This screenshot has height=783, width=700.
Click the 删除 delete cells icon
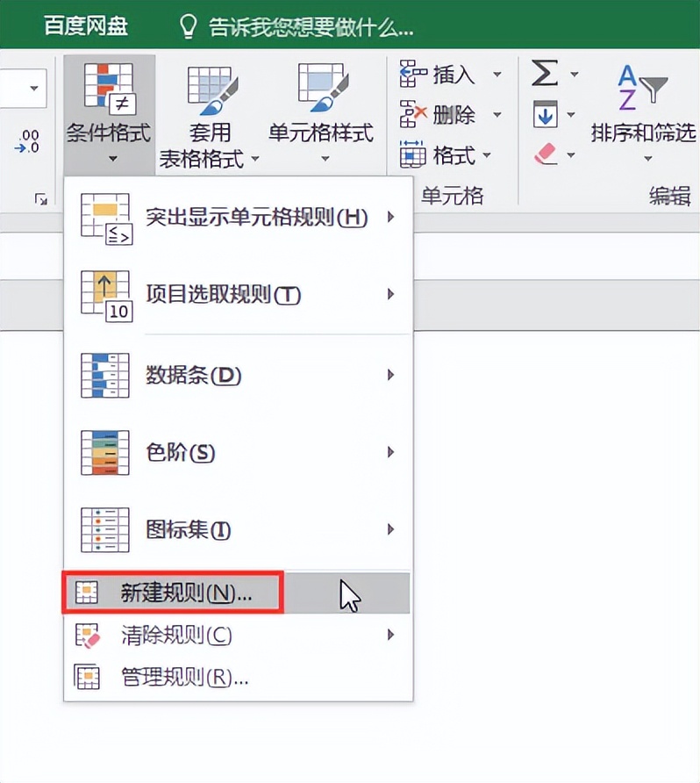413,114
